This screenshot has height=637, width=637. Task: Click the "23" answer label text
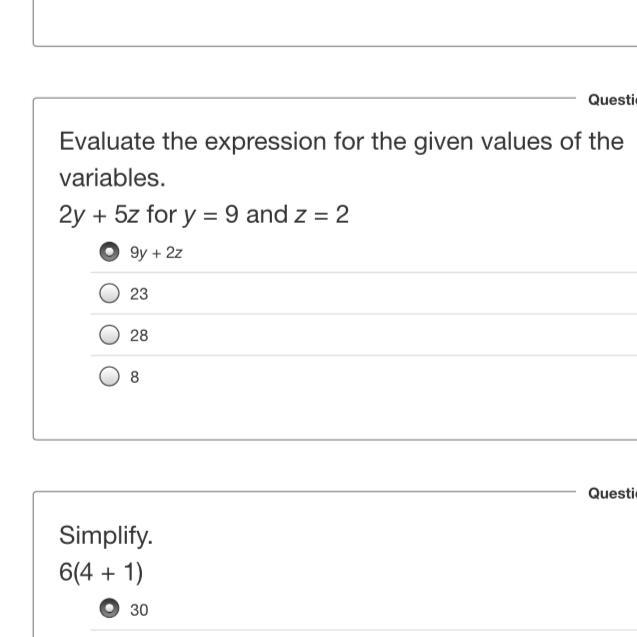point(139,295)
